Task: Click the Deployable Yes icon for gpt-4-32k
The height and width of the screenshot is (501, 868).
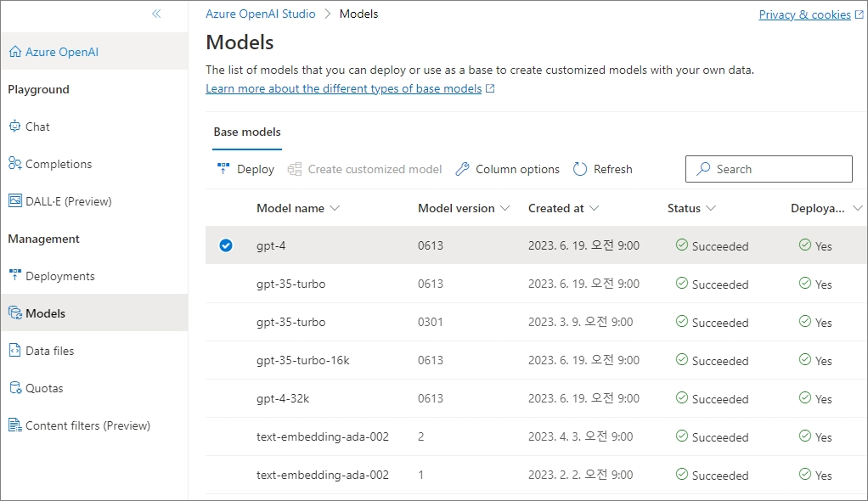Action: pos(805,397)
